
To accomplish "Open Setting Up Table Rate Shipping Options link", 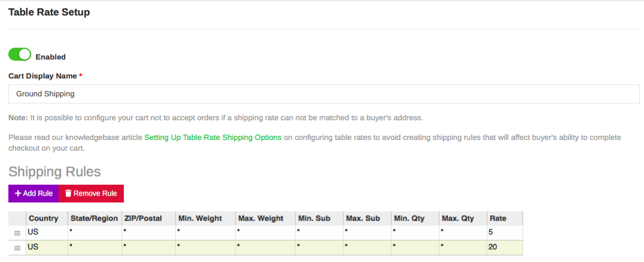I will (x=213, y=138).
